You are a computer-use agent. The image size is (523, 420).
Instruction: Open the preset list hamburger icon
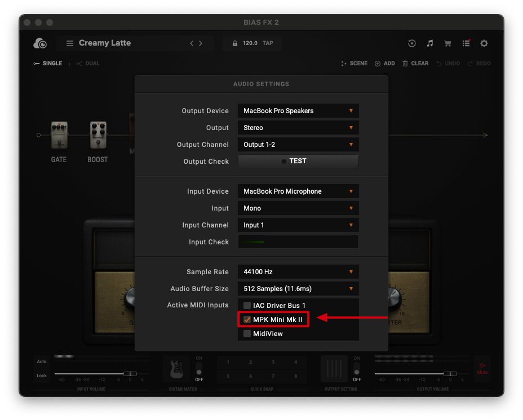click(x=70, y=43)
